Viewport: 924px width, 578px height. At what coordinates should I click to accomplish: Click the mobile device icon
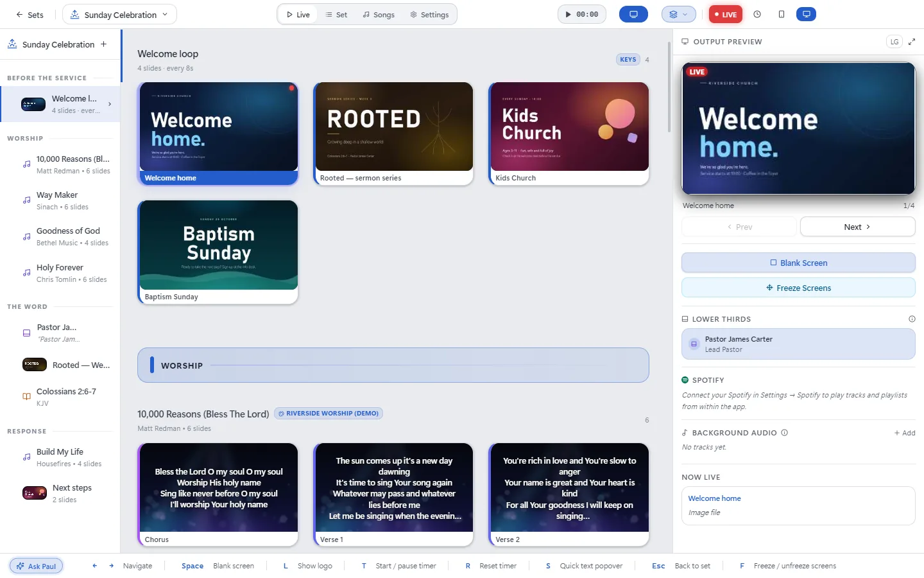click(x=782, y=14)
